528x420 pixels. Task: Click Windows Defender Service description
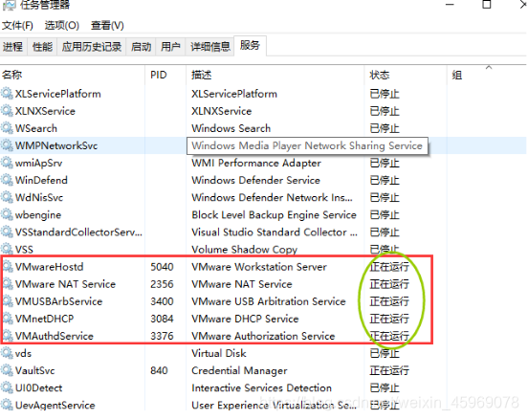(255, 180)
